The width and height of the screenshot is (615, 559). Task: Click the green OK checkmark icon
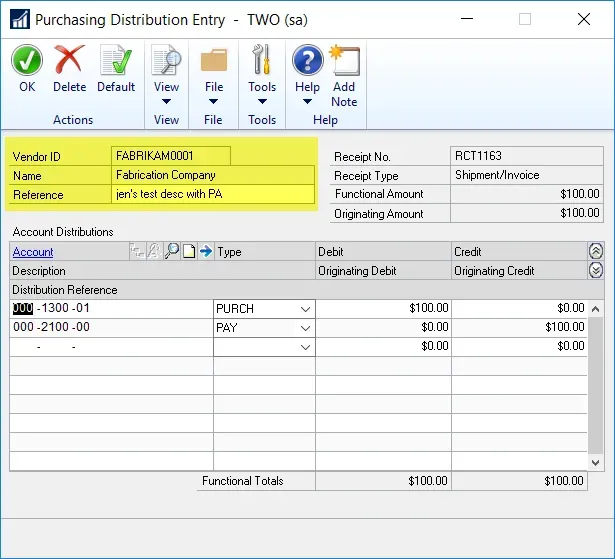tap(27, 61)
